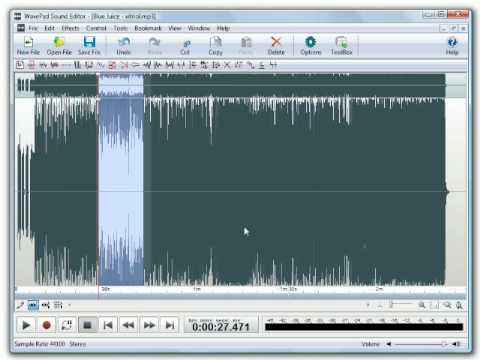Adjust the Volume slider in the status bar
Viewport: 480px width, 360px height.
click(422, 344)
